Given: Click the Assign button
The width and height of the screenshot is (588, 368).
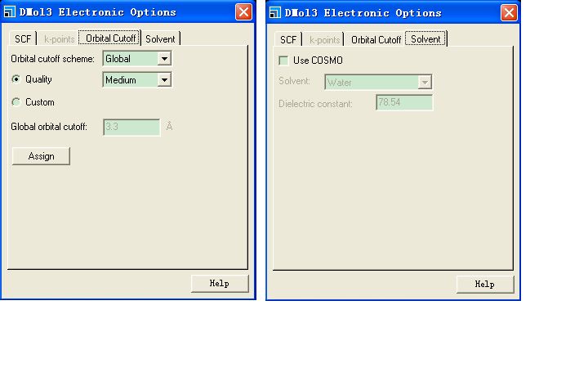Looking at the screenshot, I should (x=41, y=156).
